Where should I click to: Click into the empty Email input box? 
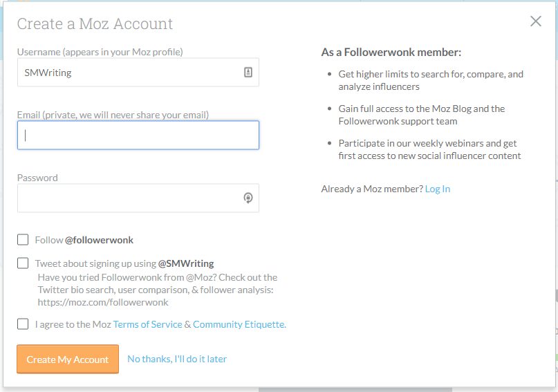[x=138, y=136]
